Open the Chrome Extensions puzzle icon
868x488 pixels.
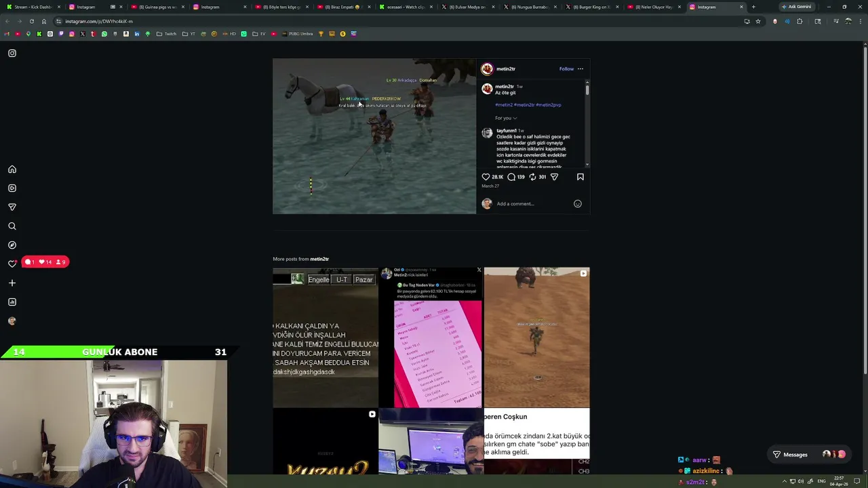800,21
